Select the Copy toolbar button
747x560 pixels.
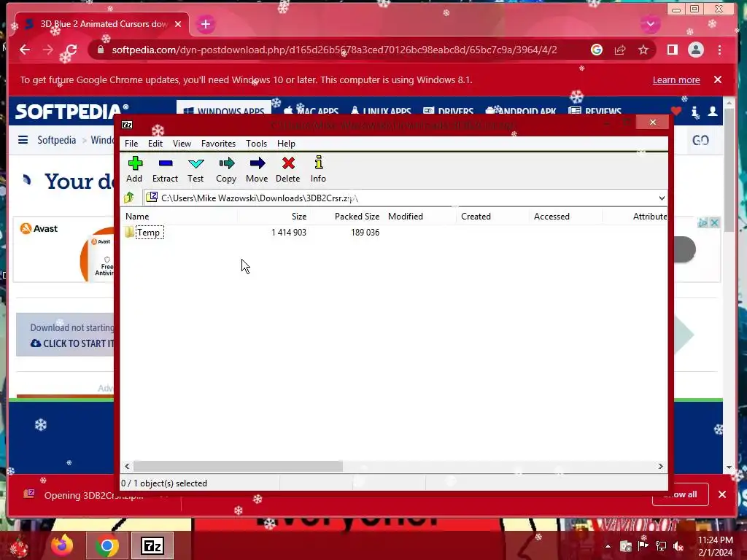click(226, 169)
